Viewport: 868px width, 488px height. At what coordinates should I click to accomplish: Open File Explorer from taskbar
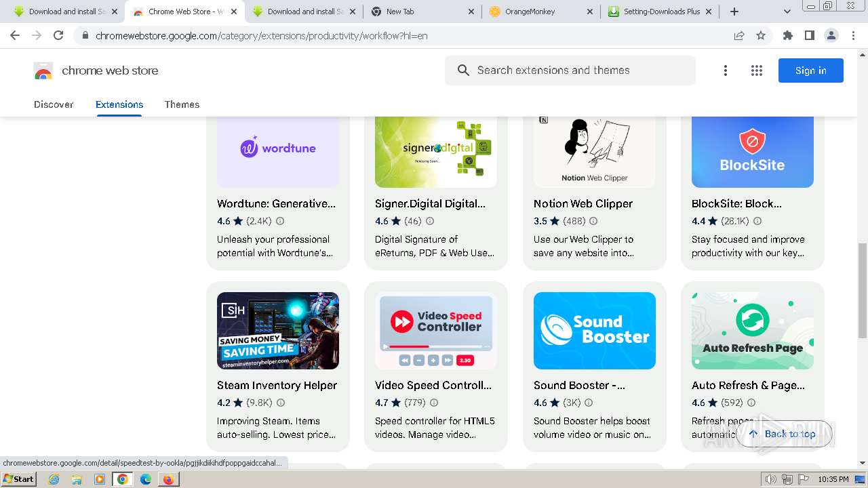coord(77,479)
